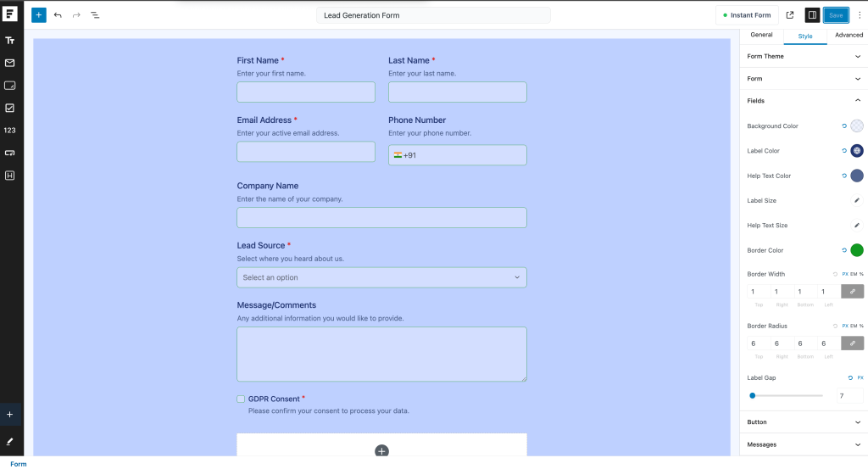The height and width of the screenshot is (469, 868).
Task: Reset the Label Gap value
Action: 850,377
